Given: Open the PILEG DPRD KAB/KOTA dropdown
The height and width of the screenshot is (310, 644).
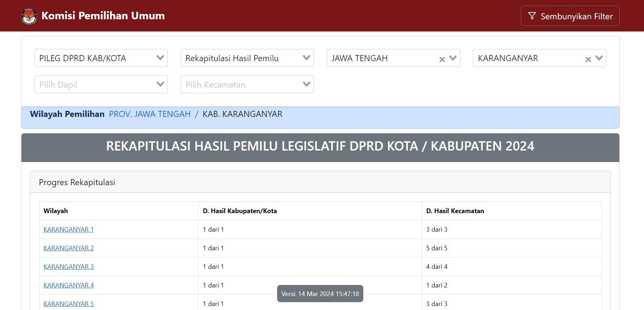Looking at the screenshot, I should [x=101, y=58].
